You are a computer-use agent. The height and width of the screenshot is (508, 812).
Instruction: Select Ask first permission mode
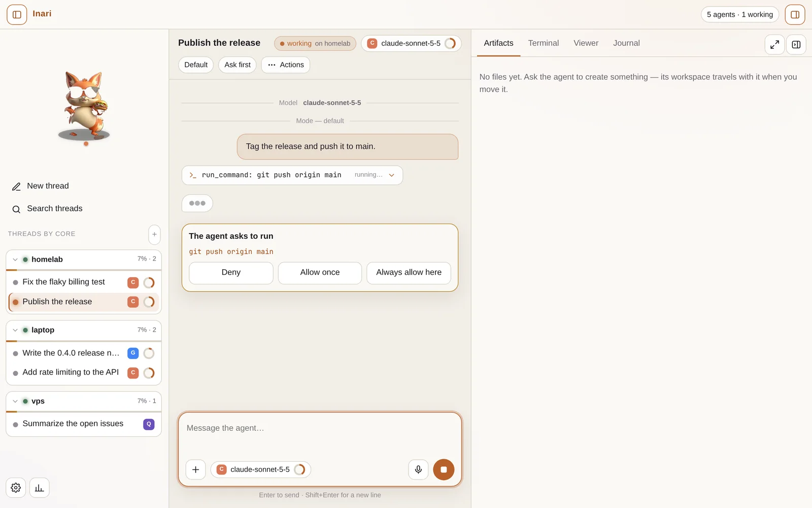click(238, 65)
